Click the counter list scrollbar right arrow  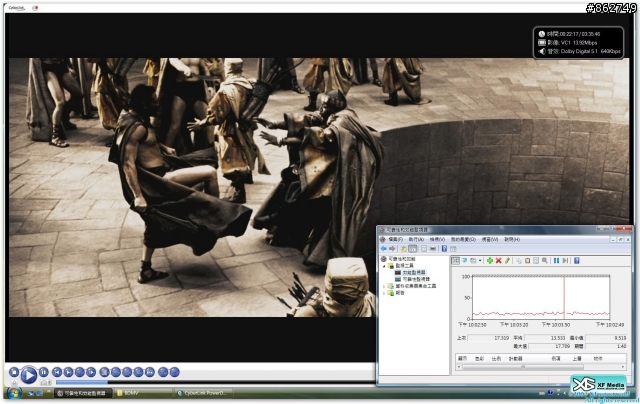pyautogui.click(x=623, y=367)
